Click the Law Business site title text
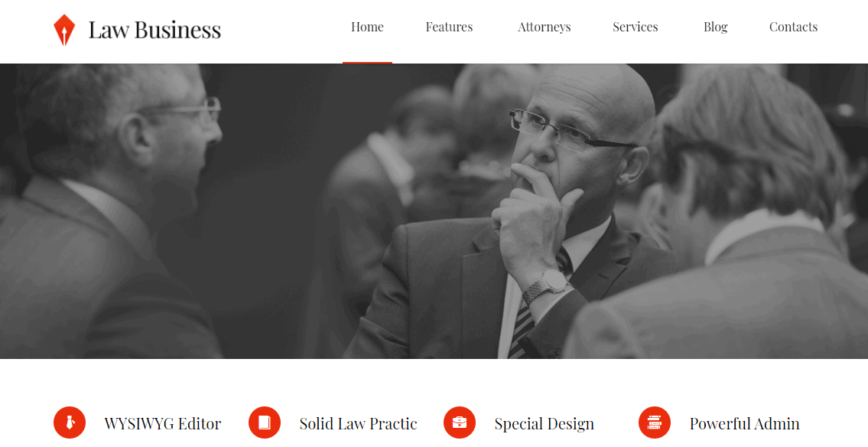The image size is (868, 447). tap(154, 30)
